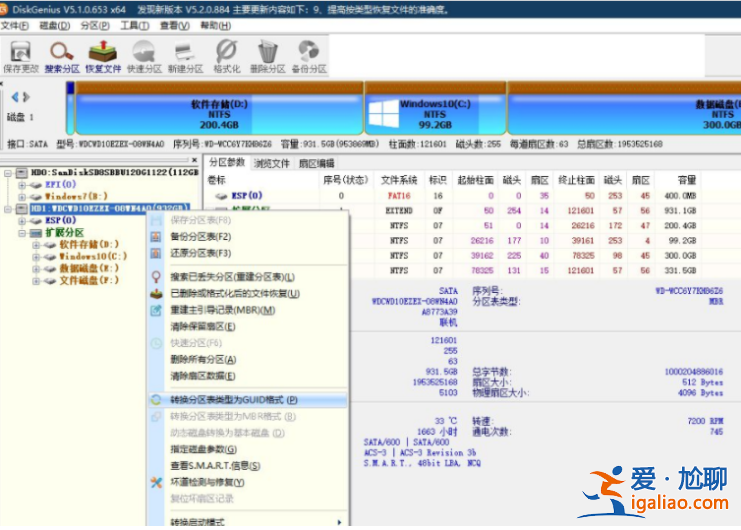Choose 搜索已丢失分区(重建分区表)(L)
Image resolution: width=741 pixels, height=530 pixels.
pos(248,277)
